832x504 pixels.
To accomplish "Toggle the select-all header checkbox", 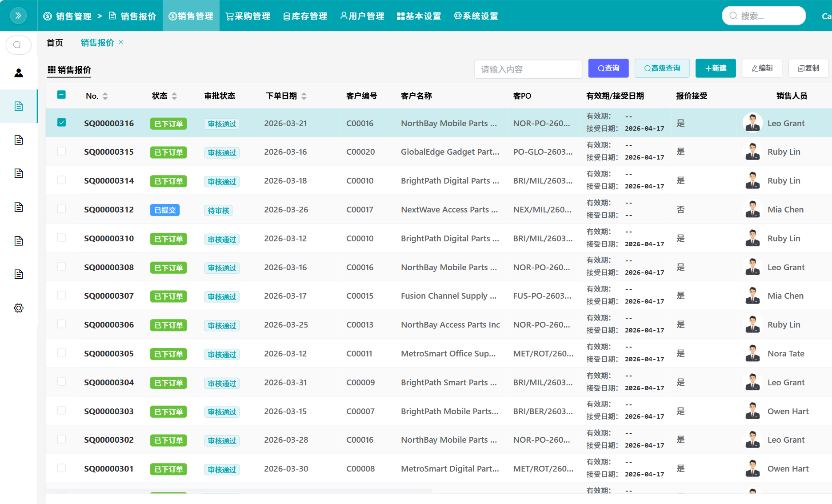I will point(62,95).
